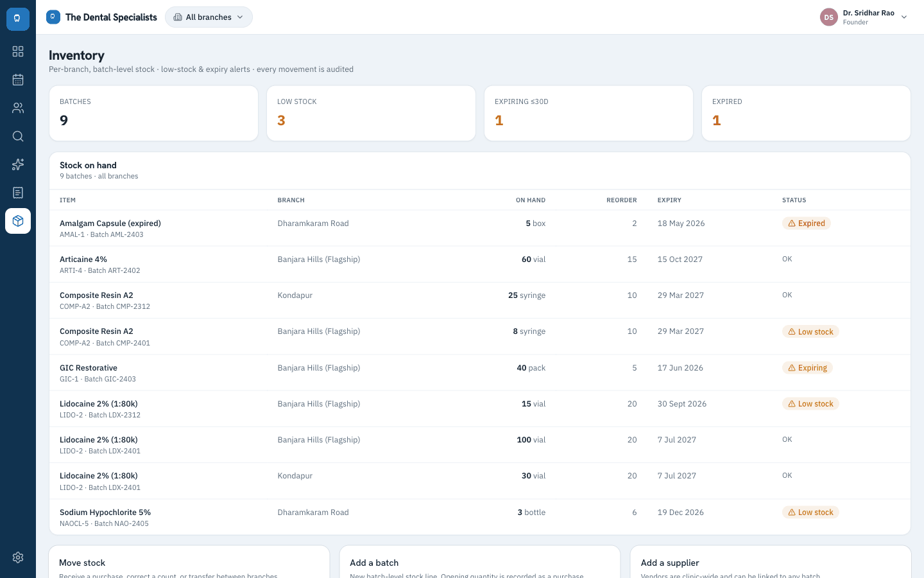
Task: Click the Expired status badge on Amalgam Capsule
Action: click(807, 223)
